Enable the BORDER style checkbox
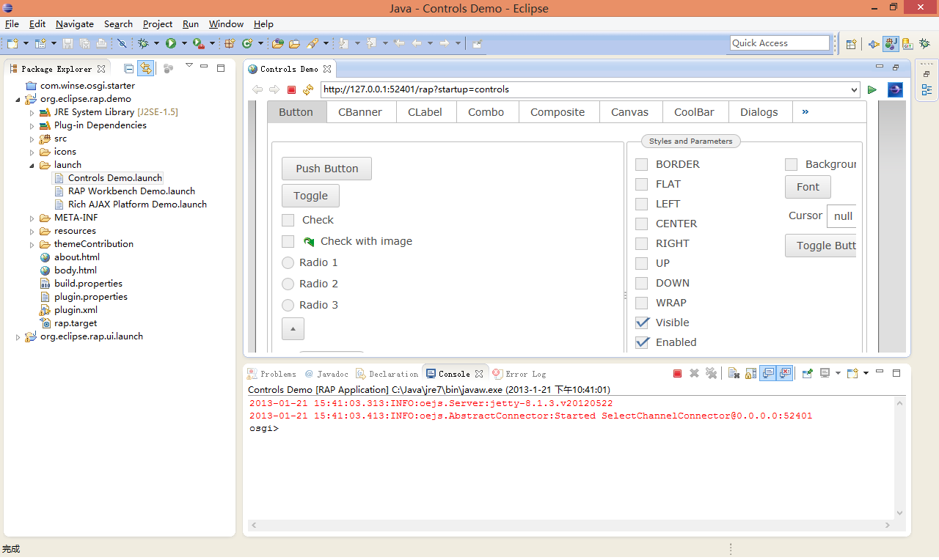939x560 pixels. (x=642, y=164)
